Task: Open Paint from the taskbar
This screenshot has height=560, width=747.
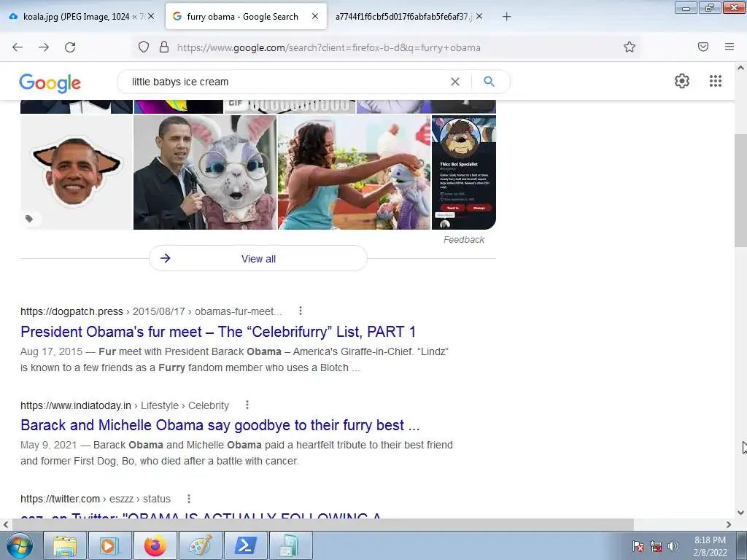Action: pyautogui.click(x=200, y=545)
